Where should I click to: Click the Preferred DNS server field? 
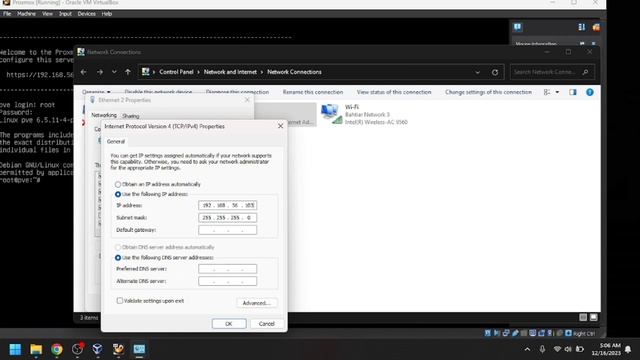227,269
